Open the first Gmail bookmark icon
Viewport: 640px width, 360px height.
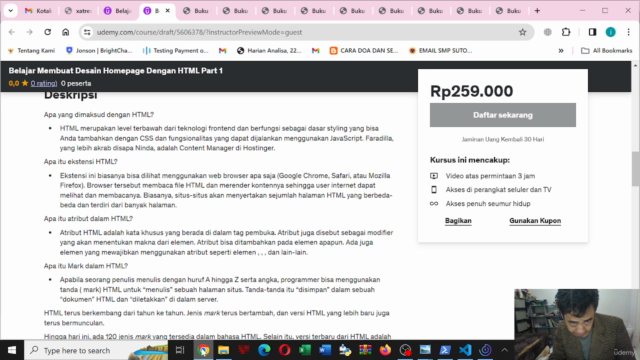click(222, 51)
